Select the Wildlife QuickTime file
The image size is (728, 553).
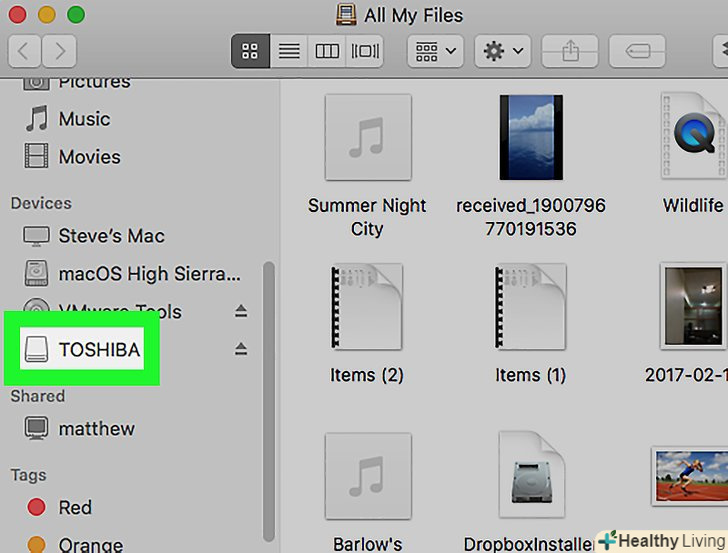(x=694, y=136)
